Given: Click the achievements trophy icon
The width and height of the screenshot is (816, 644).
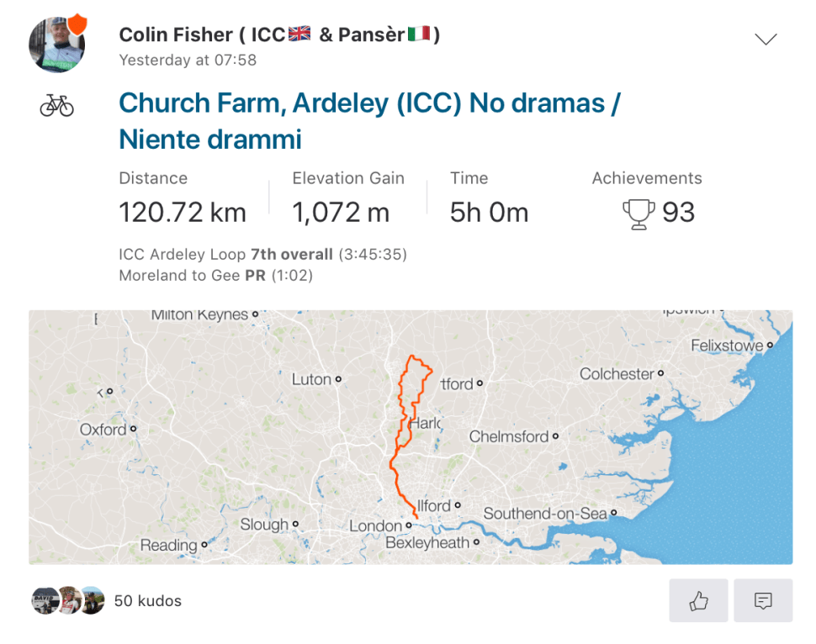Looking at the screenshot, I should click(x=638, y=213).
